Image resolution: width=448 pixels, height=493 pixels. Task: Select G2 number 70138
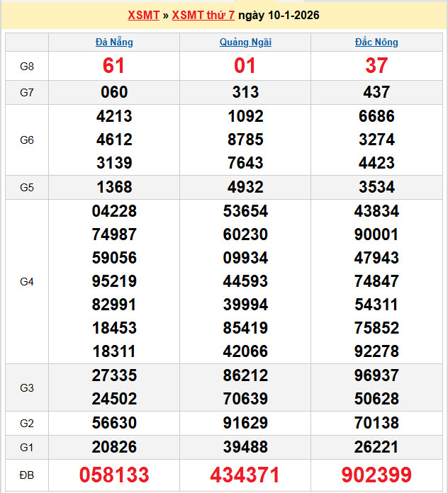pyautogui.click(x=376, y=423)
